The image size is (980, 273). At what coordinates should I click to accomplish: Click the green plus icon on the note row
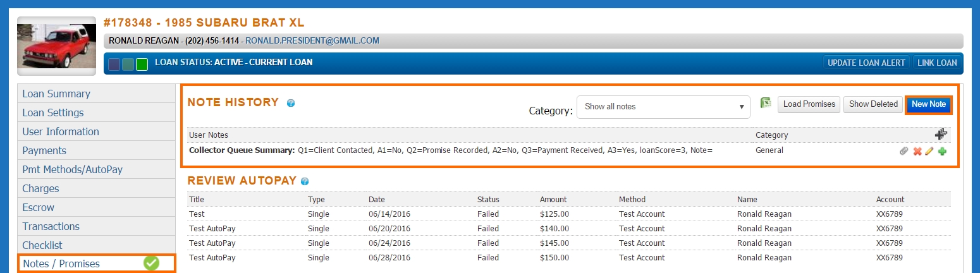pyautogui.click(x=942, y=152)
